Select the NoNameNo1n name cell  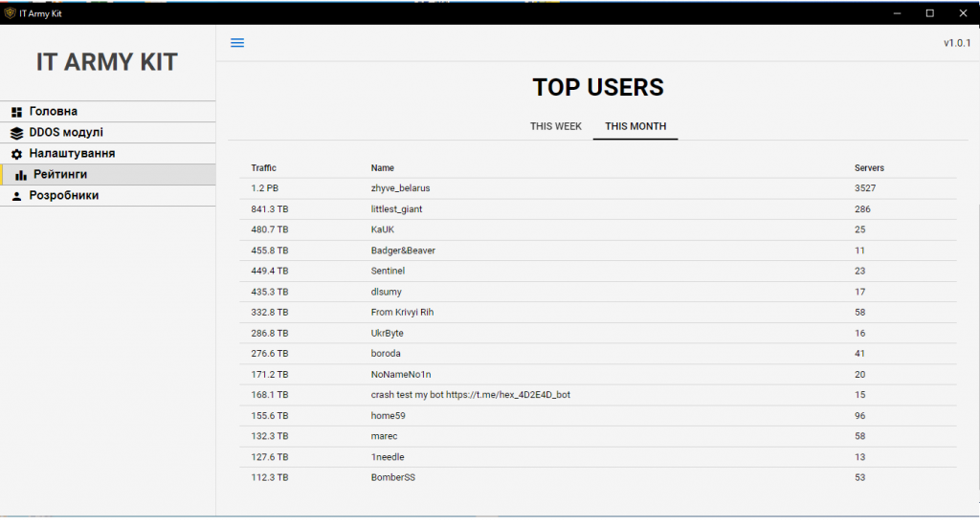point(401,375)
